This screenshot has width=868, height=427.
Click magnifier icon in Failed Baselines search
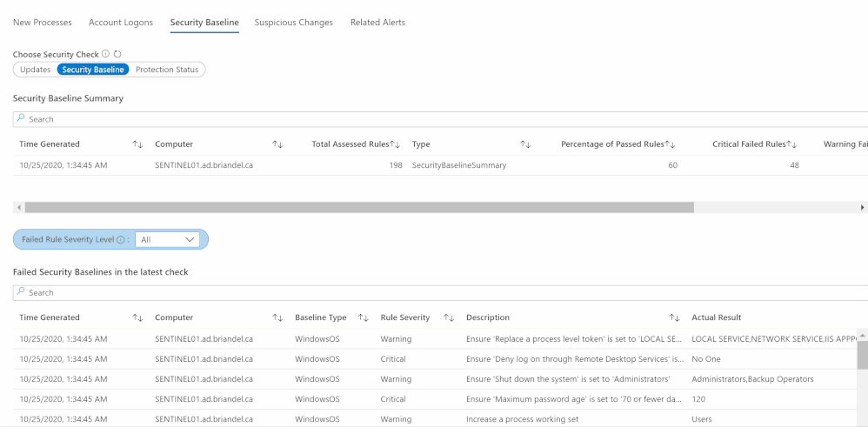[21, 292]
